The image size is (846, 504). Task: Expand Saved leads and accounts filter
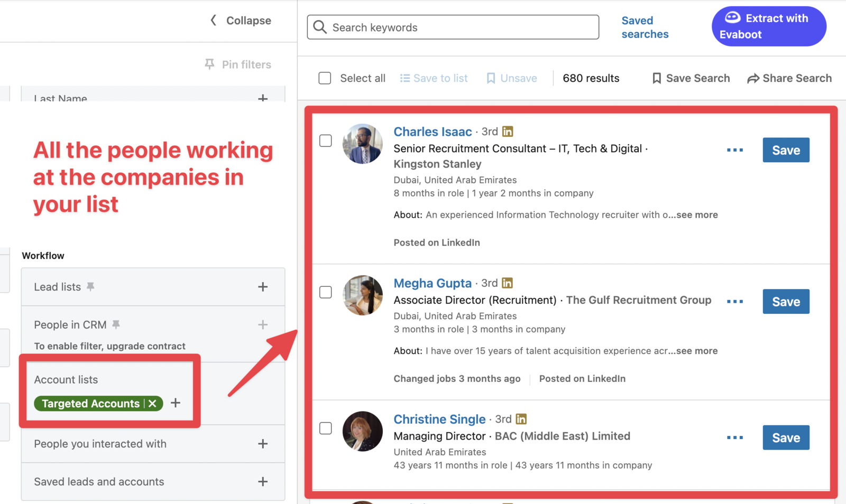click(263, 482)
